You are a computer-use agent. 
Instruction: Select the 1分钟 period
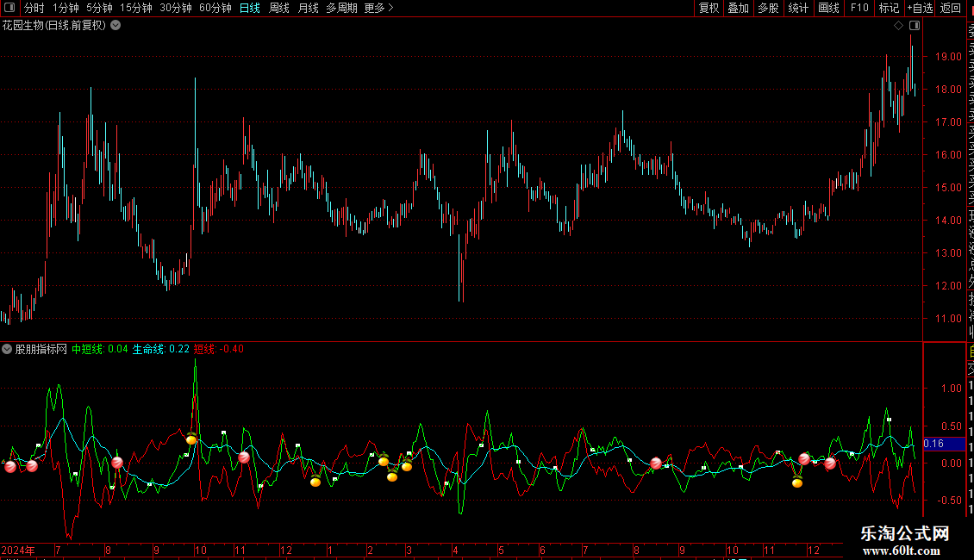[66, 8]
